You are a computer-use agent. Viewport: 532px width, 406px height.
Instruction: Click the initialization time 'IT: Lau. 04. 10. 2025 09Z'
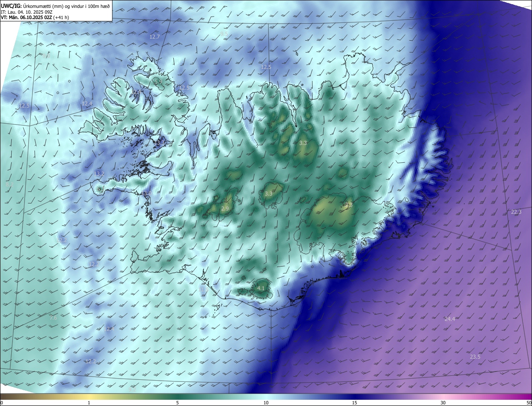click(x=27, y=12)
